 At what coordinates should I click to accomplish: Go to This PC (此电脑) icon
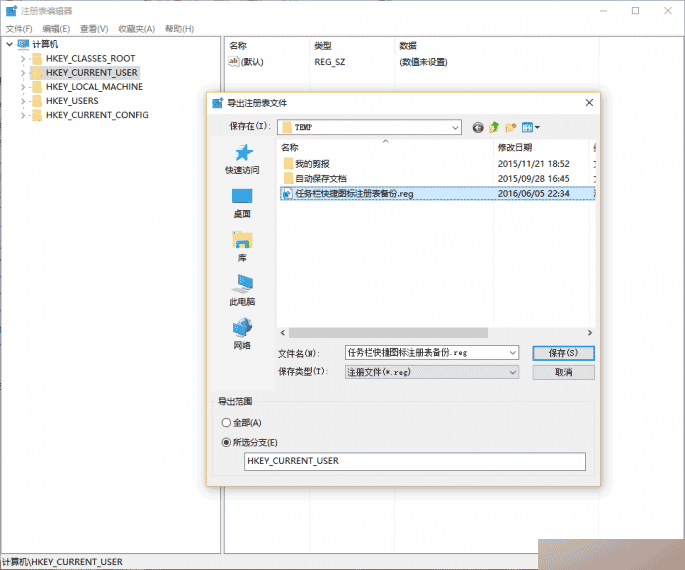click(242, 283)
